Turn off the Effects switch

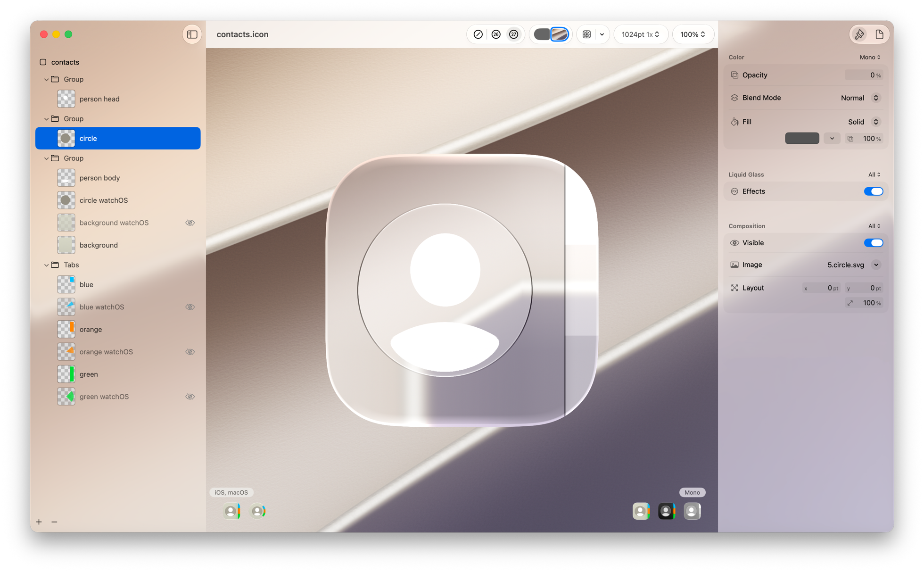click(874, 191)
